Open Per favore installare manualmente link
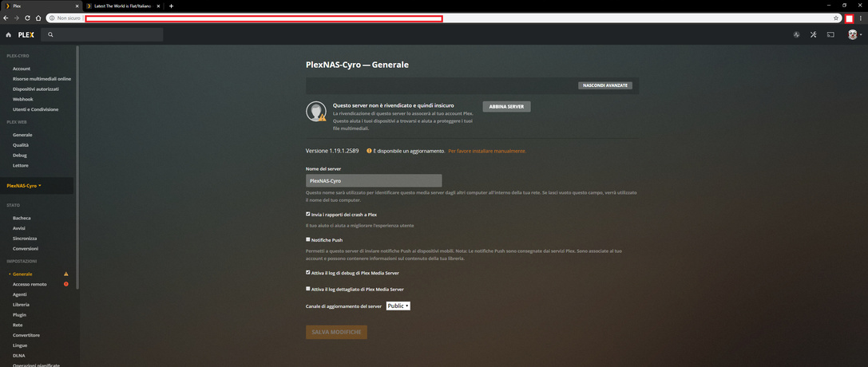This screenshot has width=868, height=367. pyautogui.click(x=487, y=151)
